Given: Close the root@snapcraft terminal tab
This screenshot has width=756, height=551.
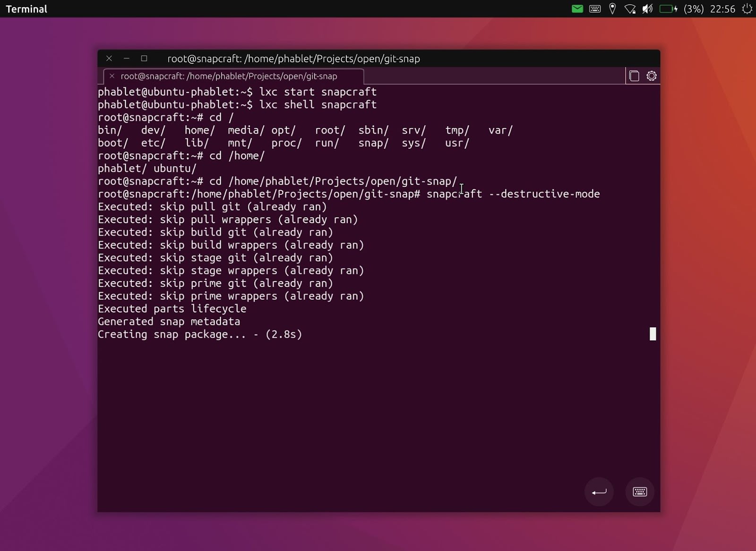Looking at the screenshot, I should coord(112,76).
